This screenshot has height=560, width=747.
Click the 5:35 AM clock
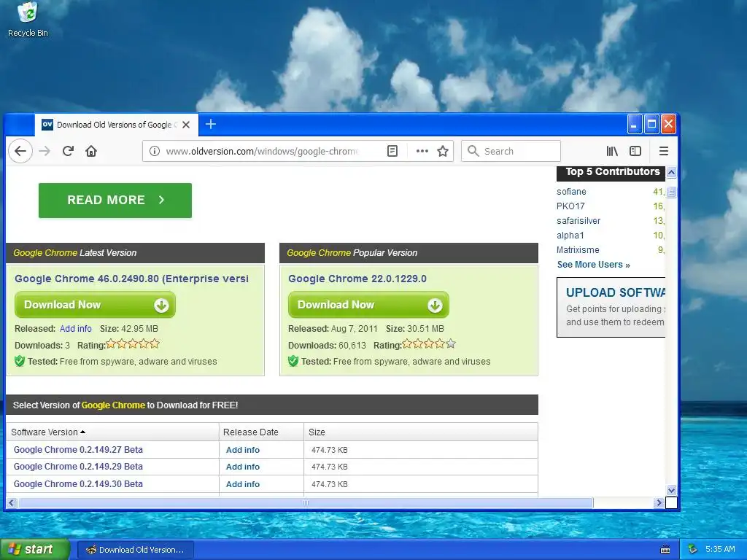click(720, 550)
